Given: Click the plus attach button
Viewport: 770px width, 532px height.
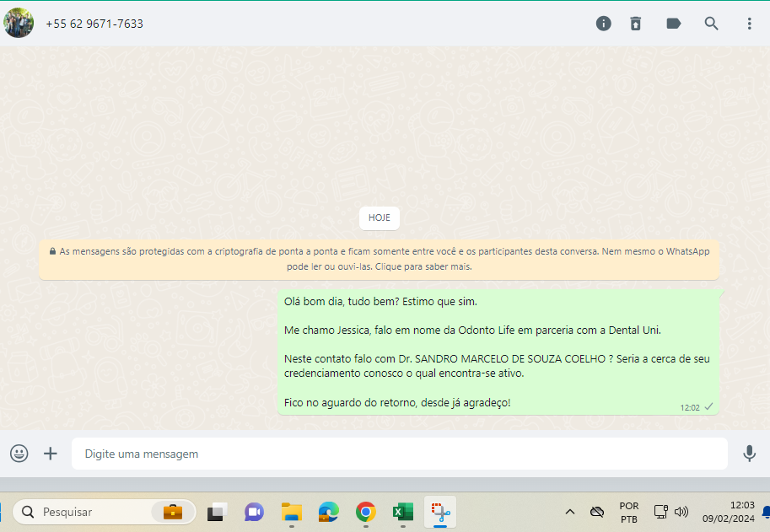Looking at the screenshot, I should pos(50,453).
